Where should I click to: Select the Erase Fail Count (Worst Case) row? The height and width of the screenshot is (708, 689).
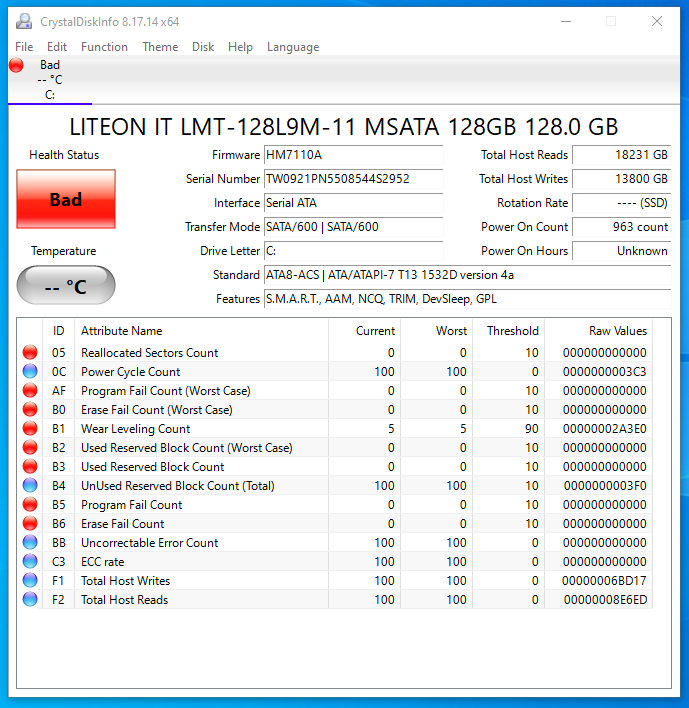tap(156, 410)
